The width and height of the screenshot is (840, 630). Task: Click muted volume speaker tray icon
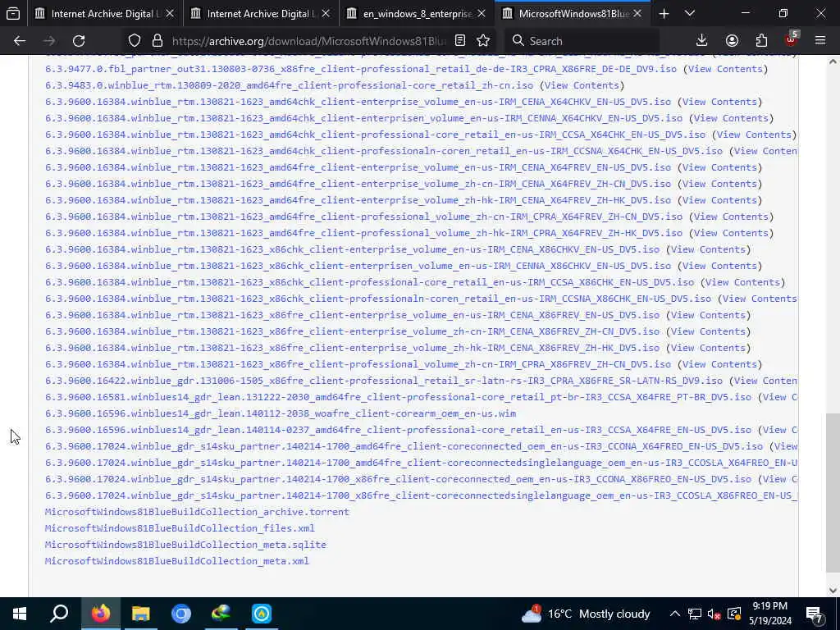[714, 614]
